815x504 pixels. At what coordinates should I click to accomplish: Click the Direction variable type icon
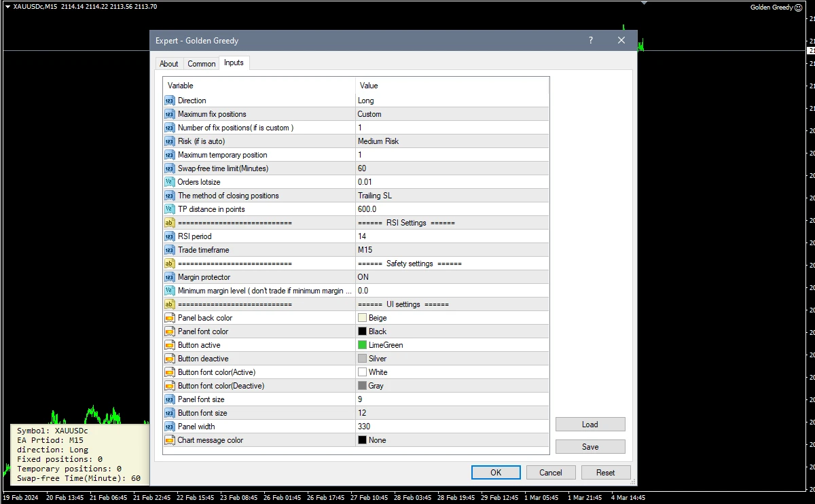tap(169, 101)
